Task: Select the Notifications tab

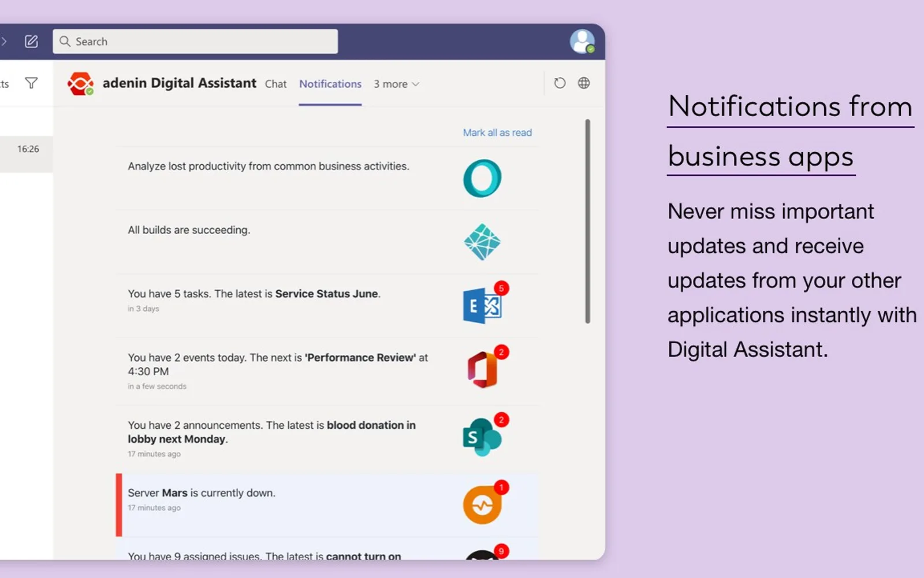Action: (330, 84)
